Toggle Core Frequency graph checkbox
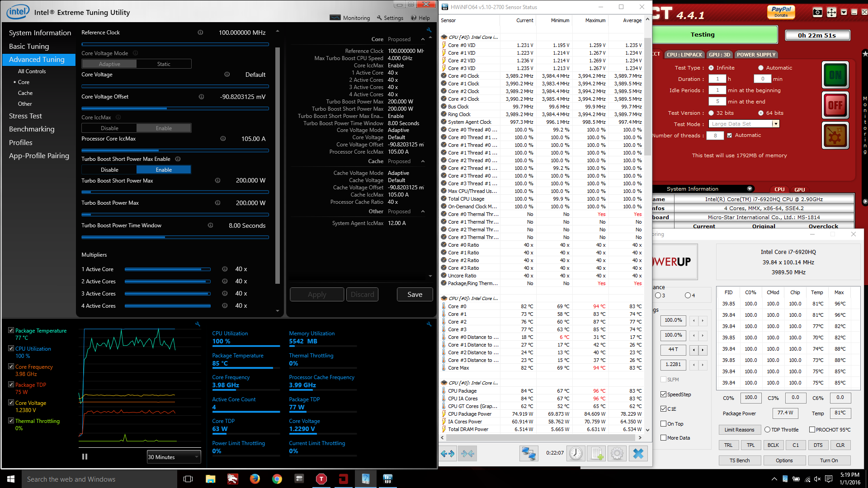Screen dimensions: 868x488 pos(11,366)
